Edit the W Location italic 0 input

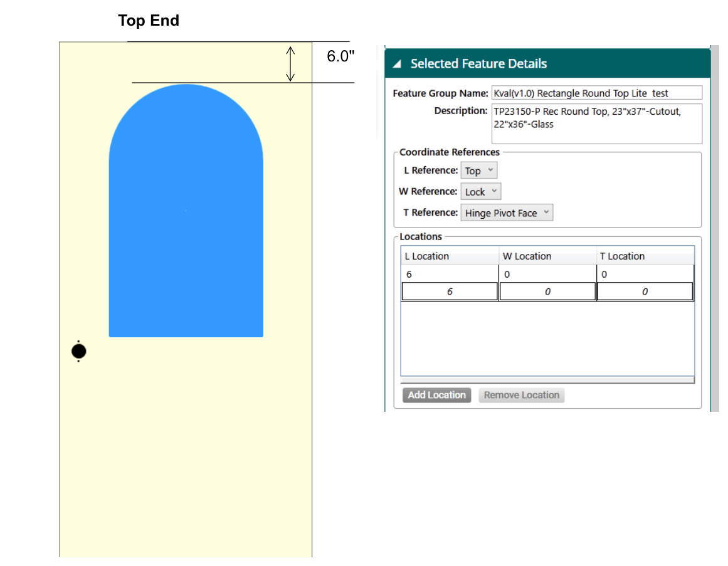(547, 292)
